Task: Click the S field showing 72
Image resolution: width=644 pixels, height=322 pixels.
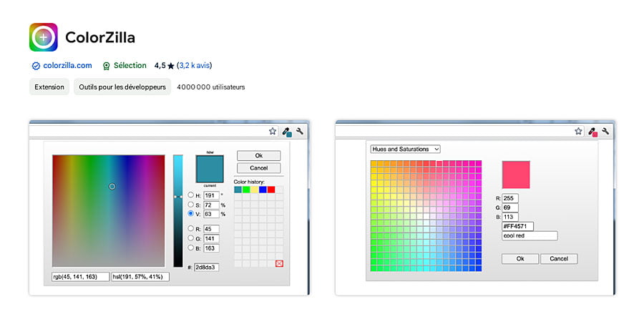Action: [211, 205]
